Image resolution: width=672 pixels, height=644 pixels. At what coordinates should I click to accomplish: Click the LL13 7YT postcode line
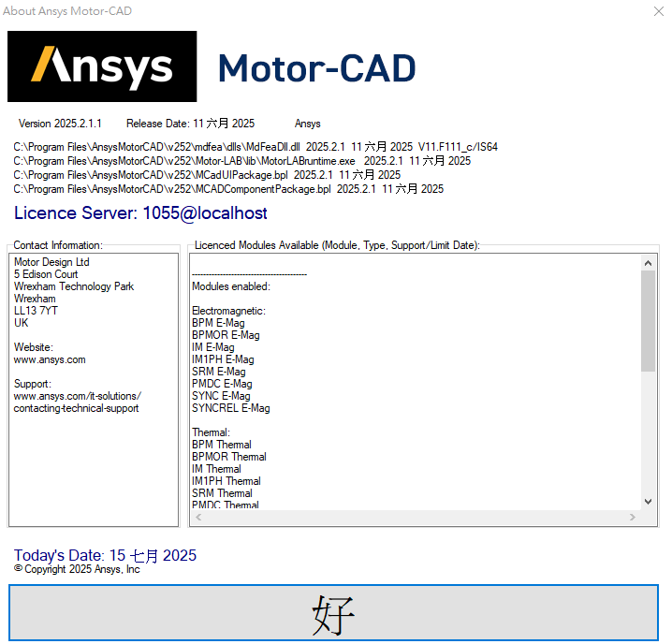point(36,311)
